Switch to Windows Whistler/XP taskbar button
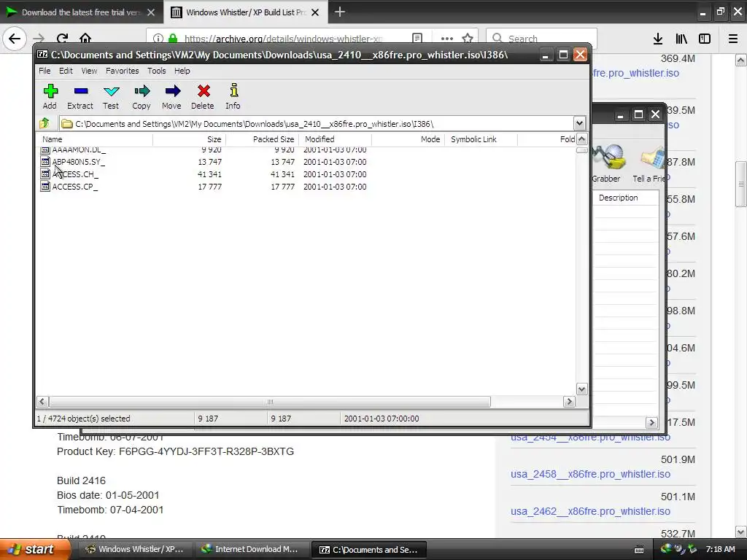Screen dimensions: 747x560 click(135, 549)
